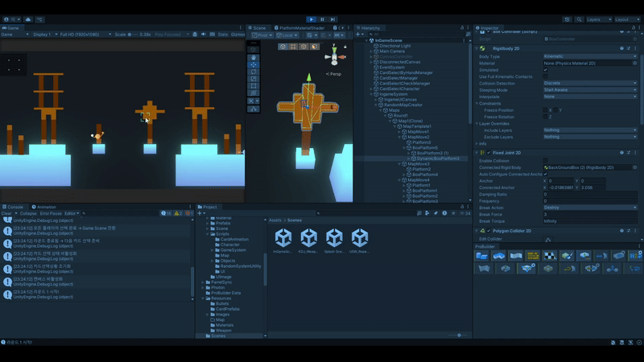Click the Step frame button

[x=333, y=19]
